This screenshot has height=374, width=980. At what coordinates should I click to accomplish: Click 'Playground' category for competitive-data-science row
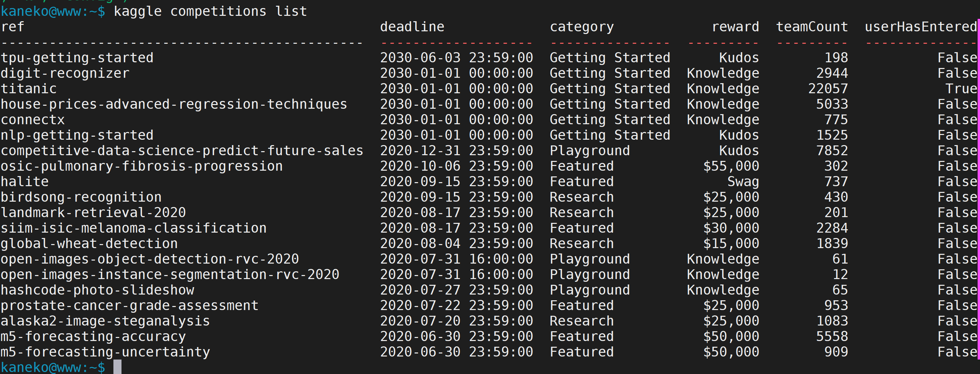click(x=590, y=151)
